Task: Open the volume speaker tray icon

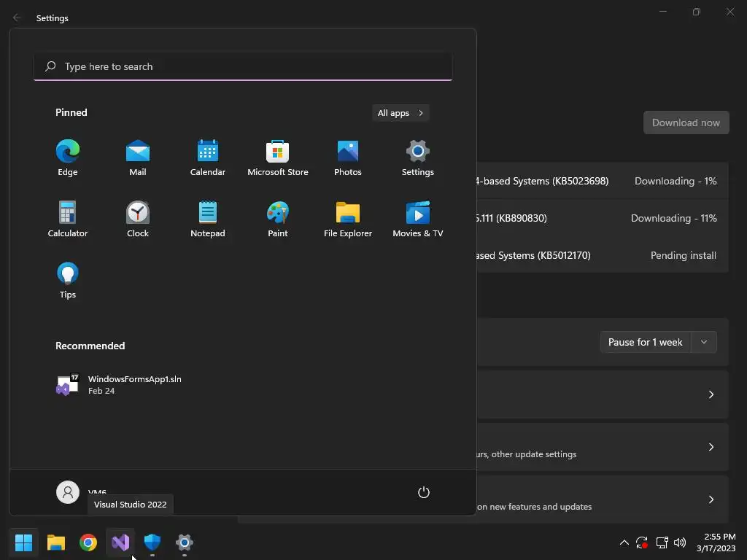Action: (680, 542)
